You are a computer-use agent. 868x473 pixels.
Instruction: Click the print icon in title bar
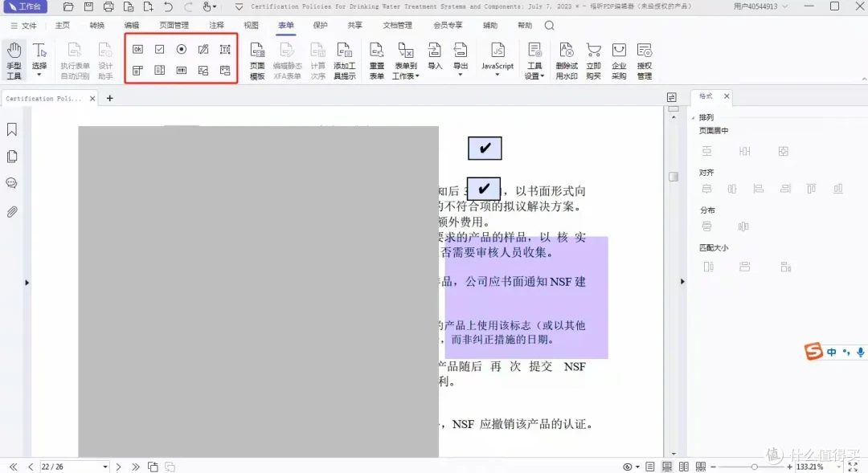coord(108,6)
